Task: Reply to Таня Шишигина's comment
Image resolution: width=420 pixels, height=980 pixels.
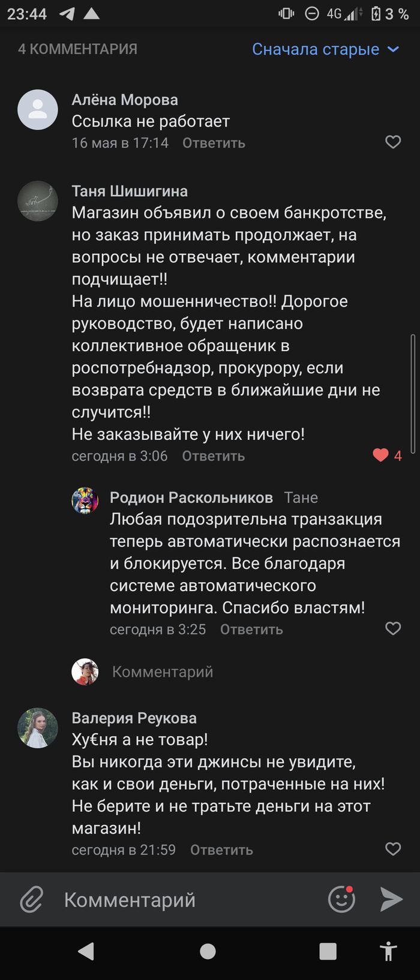Action: (x=213, y=456)
